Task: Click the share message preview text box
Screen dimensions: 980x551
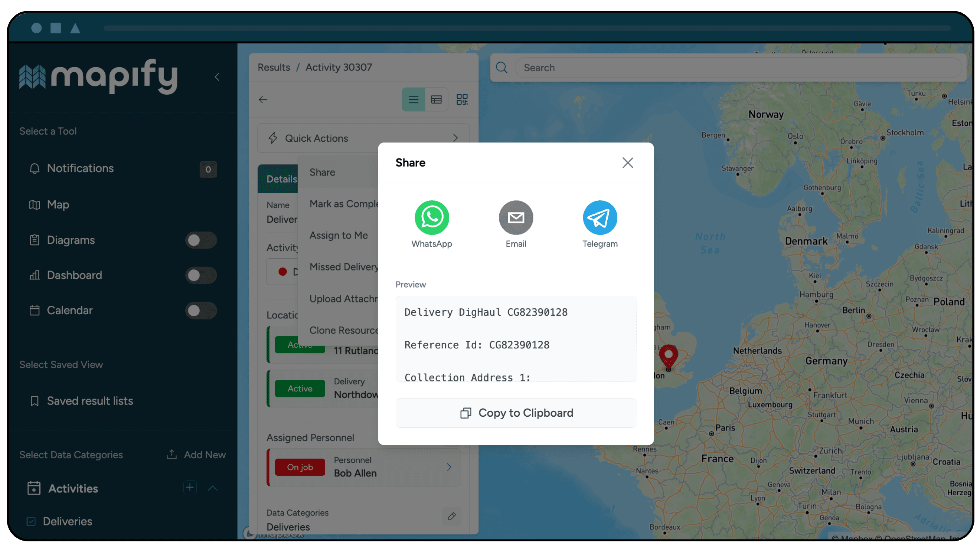Action: (516, 339)
